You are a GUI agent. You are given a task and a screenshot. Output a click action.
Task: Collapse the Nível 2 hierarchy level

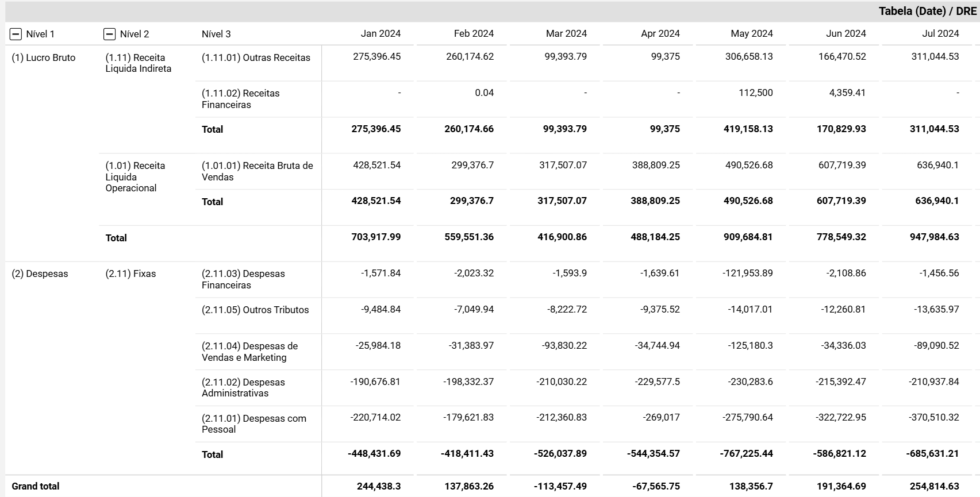(109, 34)
